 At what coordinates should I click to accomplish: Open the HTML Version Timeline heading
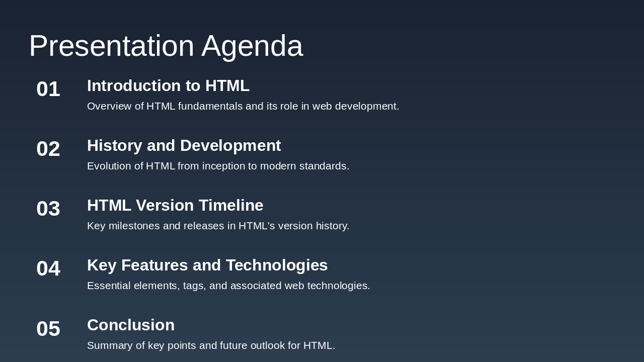(175, 205)
